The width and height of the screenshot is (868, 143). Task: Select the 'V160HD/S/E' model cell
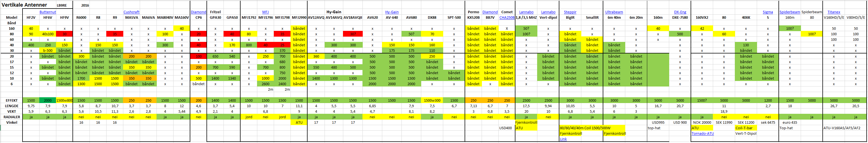[x=834, y=18]
